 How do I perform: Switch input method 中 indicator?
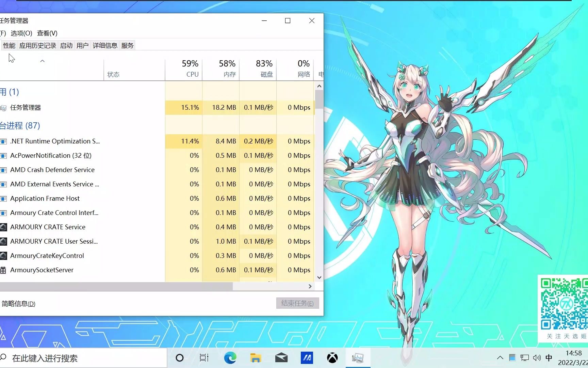point(549,358)
